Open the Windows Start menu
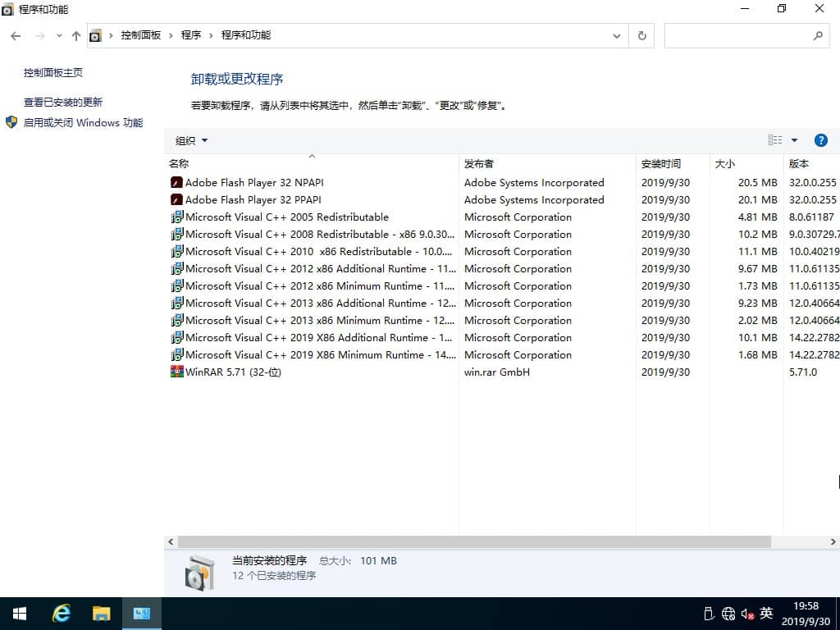840x630 pixels. tap(18, 613)
